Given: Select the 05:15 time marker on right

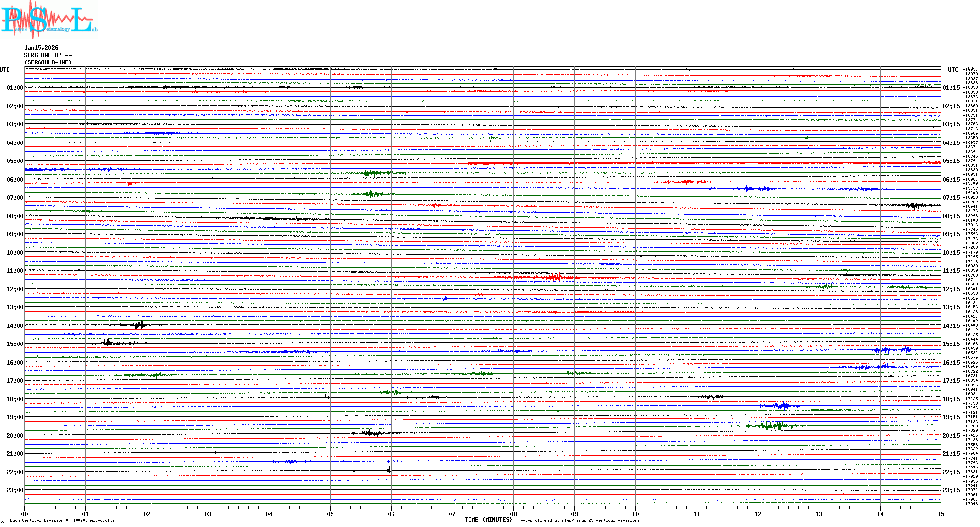Looking at the screenshot, I should [951, 161].
